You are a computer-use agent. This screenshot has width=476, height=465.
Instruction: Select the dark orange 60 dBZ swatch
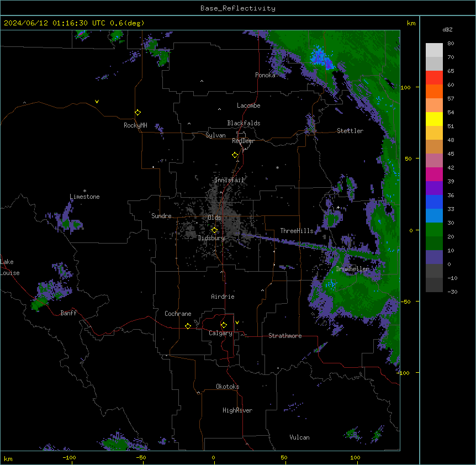point(434,91)
